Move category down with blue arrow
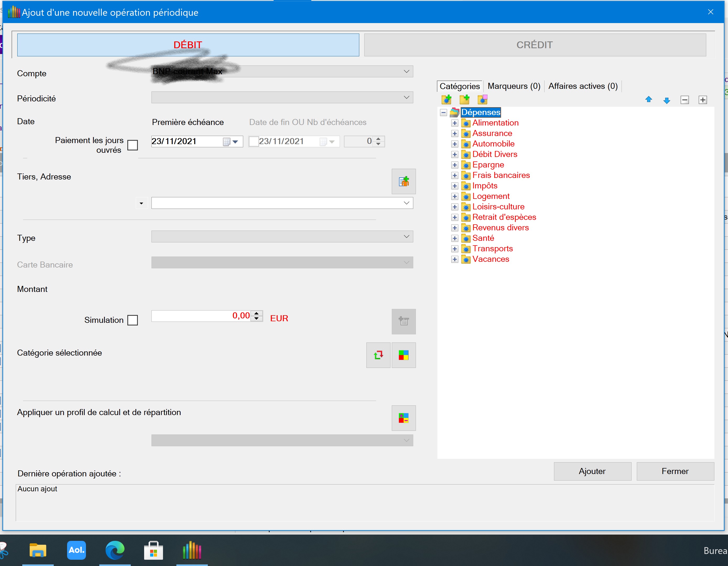The width and height of the screenshot is (728, 566). [x=666, y=100]
